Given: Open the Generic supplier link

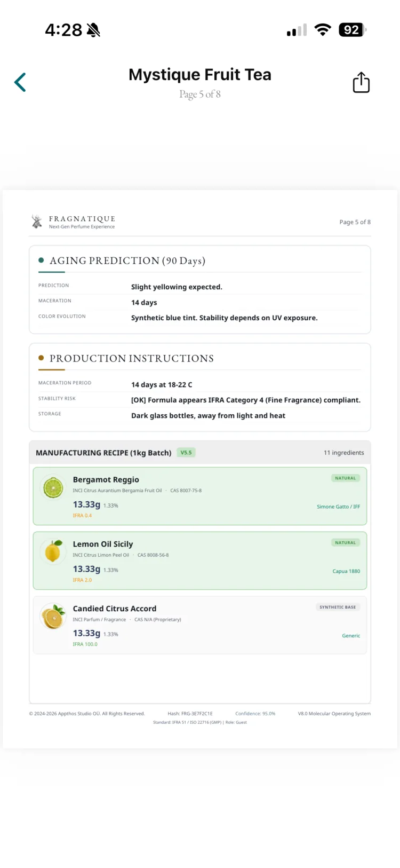Looking at the screenshot, I should [351, 636].
